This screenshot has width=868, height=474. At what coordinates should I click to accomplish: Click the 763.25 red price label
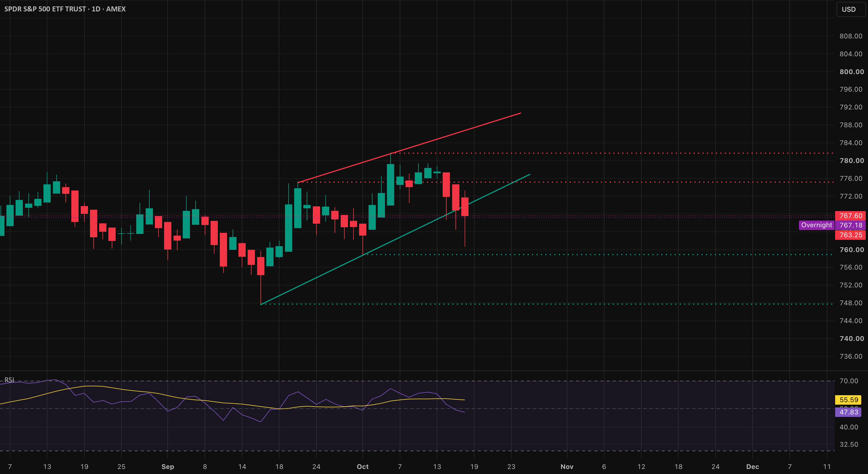(x=850, y=235)
